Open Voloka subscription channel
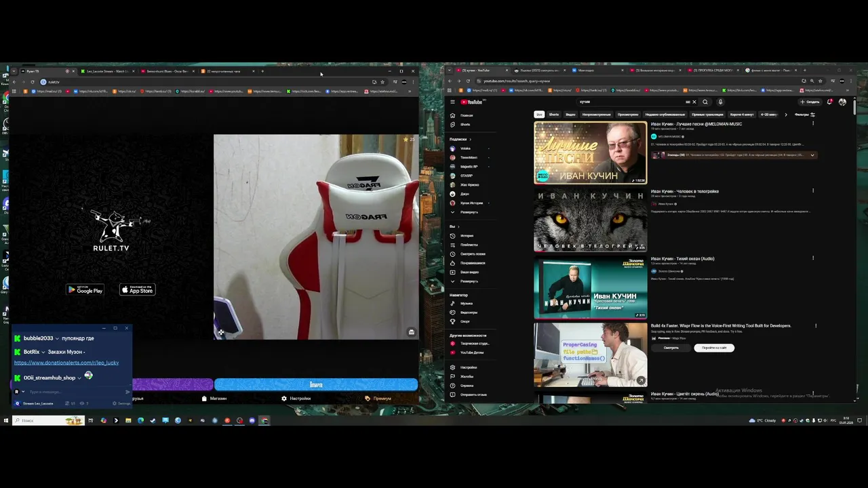 coord(465,148)
